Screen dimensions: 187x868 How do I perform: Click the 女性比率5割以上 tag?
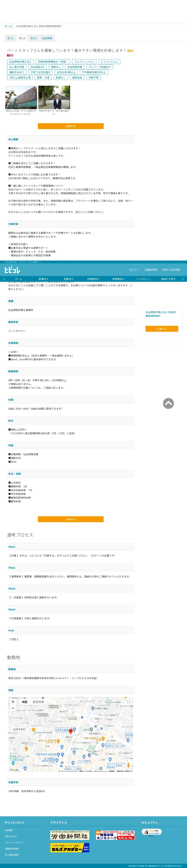click(66, 72)
